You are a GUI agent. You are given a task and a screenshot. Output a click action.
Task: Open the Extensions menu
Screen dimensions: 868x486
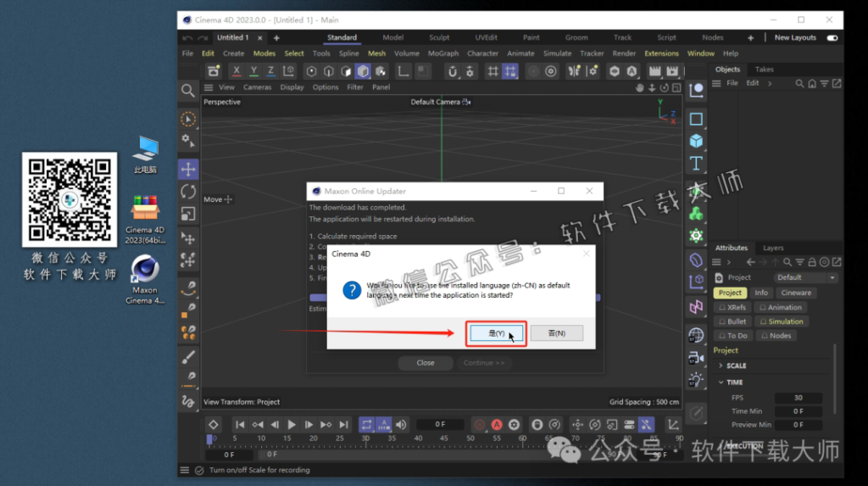point(661,53)
